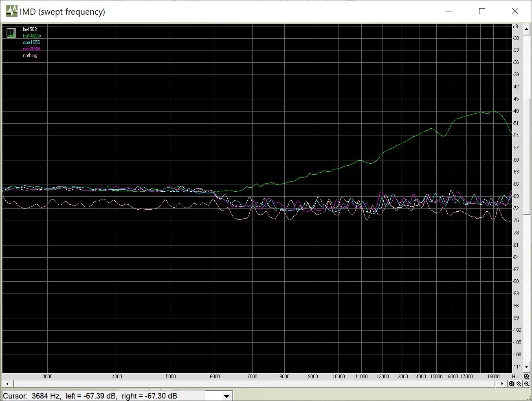Select the 'nothing' legend entry
Image resolution: width=532 pixels, height=401 pixels.
[30, 55]
